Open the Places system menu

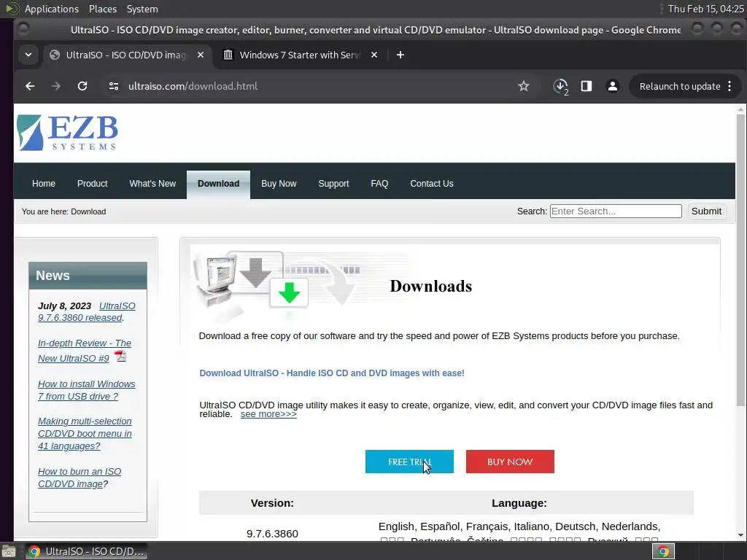tap(102, 9)
